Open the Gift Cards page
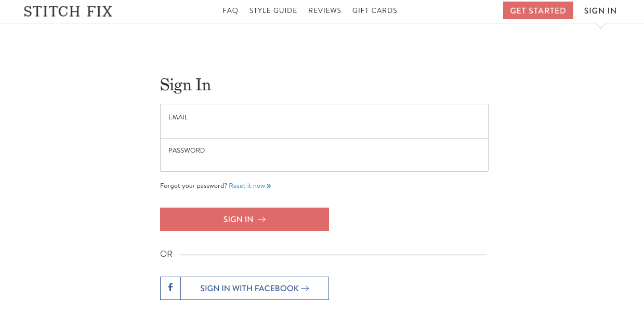Screen dimensions: 644x328 (x=375, y=10)
